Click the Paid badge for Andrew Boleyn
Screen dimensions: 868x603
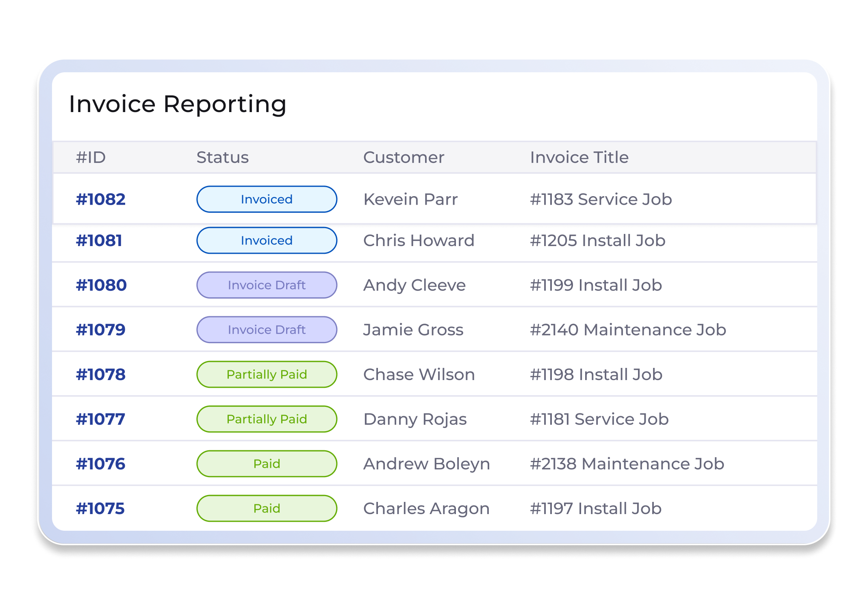pyautogui.click(x=267, y=464)
